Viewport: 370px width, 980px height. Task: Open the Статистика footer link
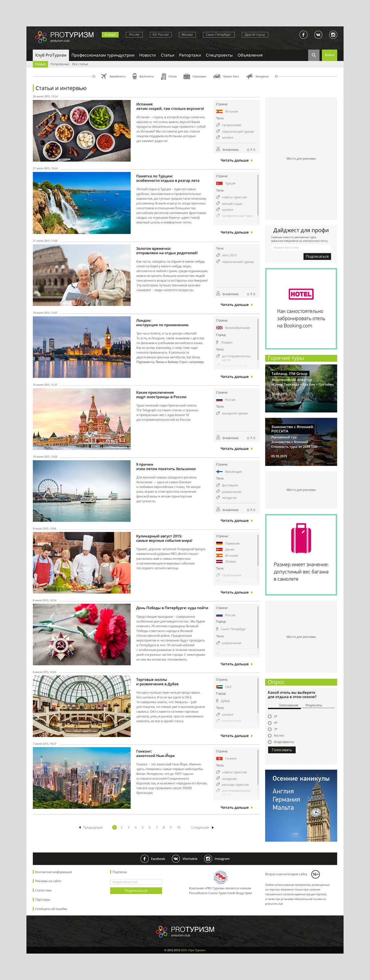(x=43, y=890)
